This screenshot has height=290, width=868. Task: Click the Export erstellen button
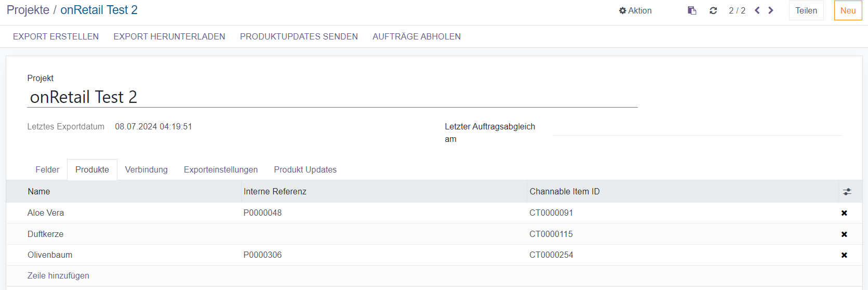[56, 36]
